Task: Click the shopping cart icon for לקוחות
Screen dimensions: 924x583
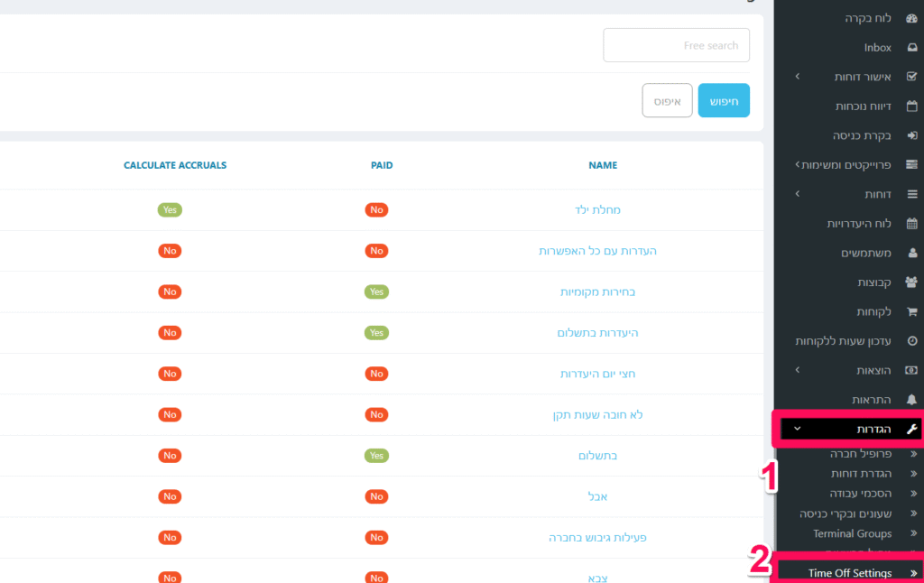Action: pos(911,311)
